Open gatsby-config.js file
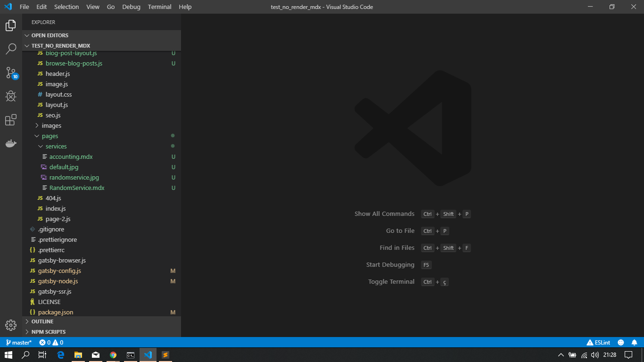Viewport: 644px width, 362px height. click(x=101, y=271)
